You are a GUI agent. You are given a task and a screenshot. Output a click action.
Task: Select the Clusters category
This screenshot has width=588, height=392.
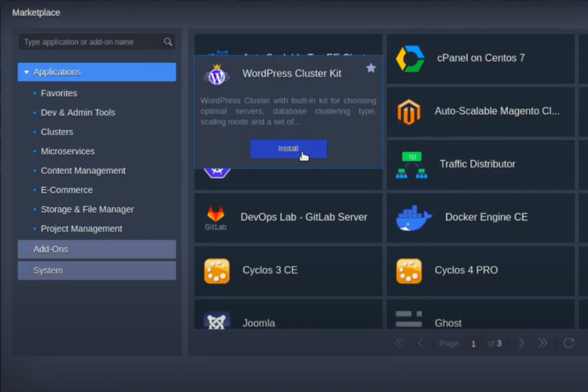click(x=57, y=132)
